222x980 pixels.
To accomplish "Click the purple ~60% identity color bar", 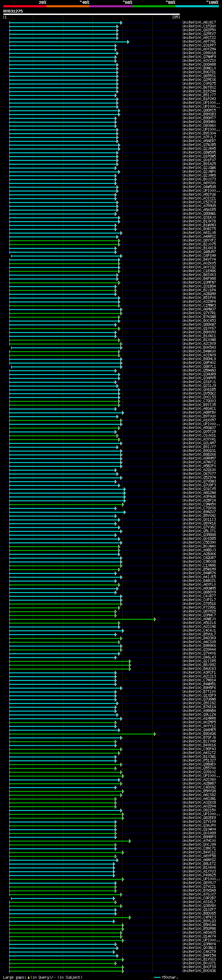I will click(x=111, y=6).
